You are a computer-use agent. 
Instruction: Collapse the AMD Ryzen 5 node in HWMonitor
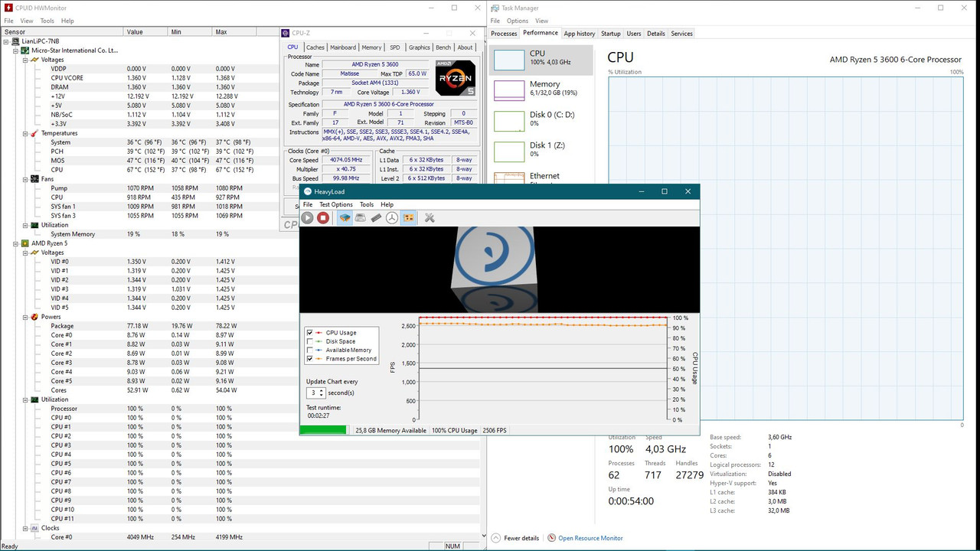point(15,243)
